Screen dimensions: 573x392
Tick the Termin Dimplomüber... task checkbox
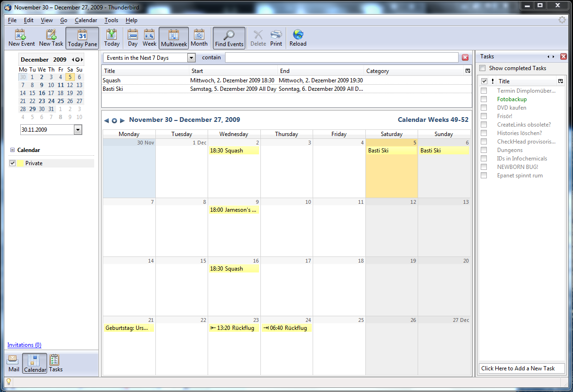(x=484, y=91)
